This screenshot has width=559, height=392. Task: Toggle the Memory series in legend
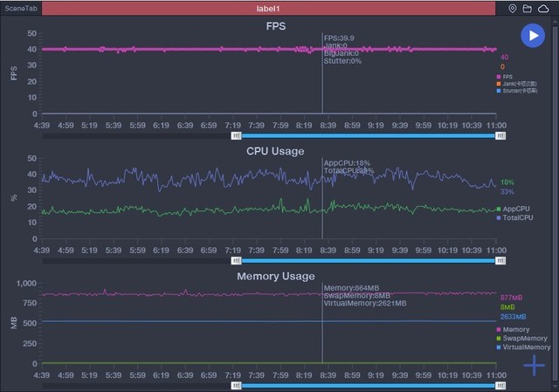click(513, 330)
